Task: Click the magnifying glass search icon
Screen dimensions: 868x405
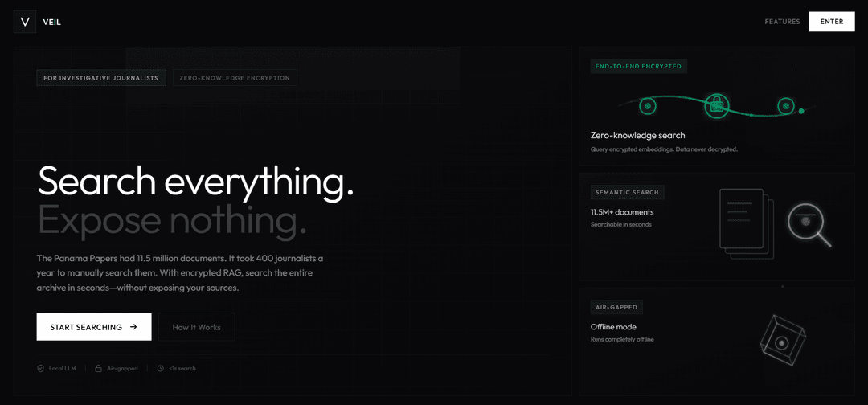Action: point(807,221)
